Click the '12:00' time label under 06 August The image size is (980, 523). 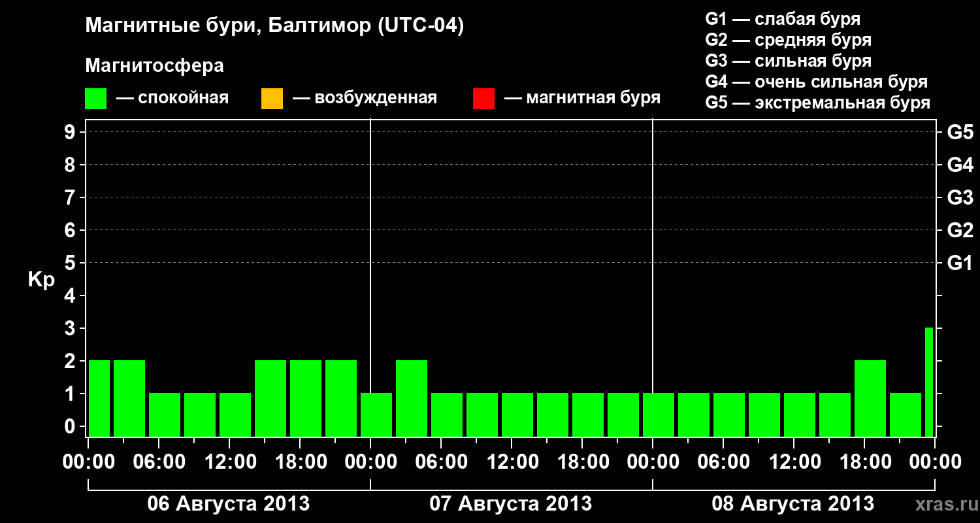tap(231, 462)
